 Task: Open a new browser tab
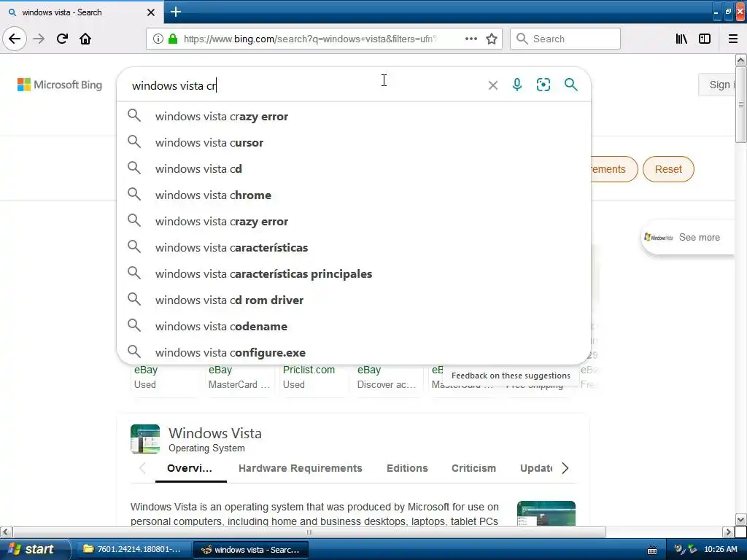pos(175,12)
